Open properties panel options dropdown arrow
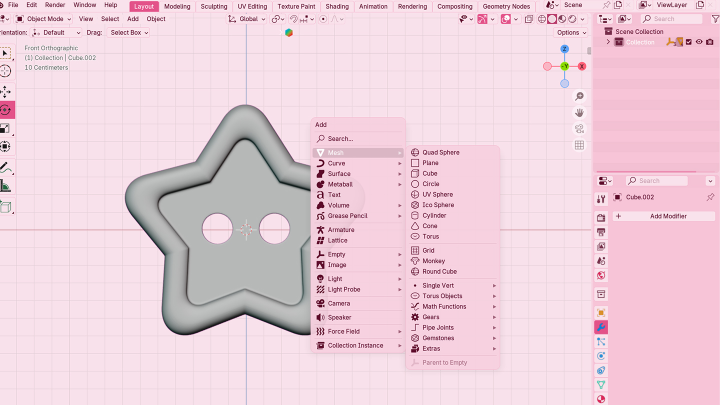 (x=710, y=180)
